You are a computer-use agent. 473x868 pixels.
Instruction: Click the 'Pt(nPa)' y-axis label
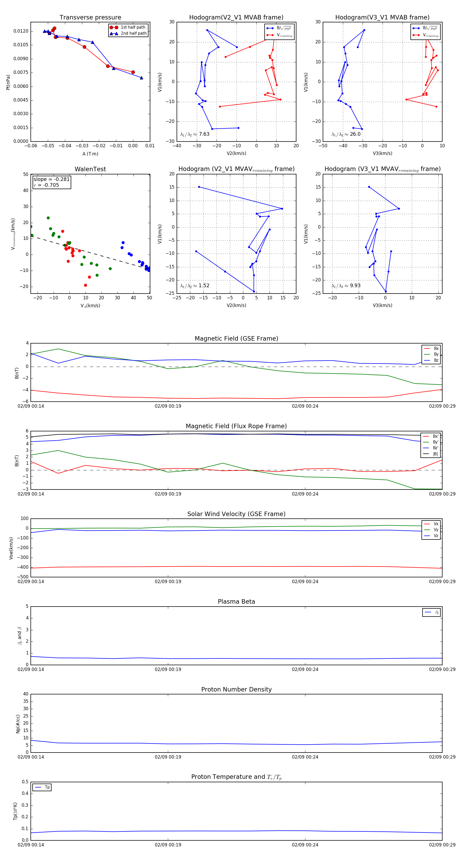coord(8,82)
